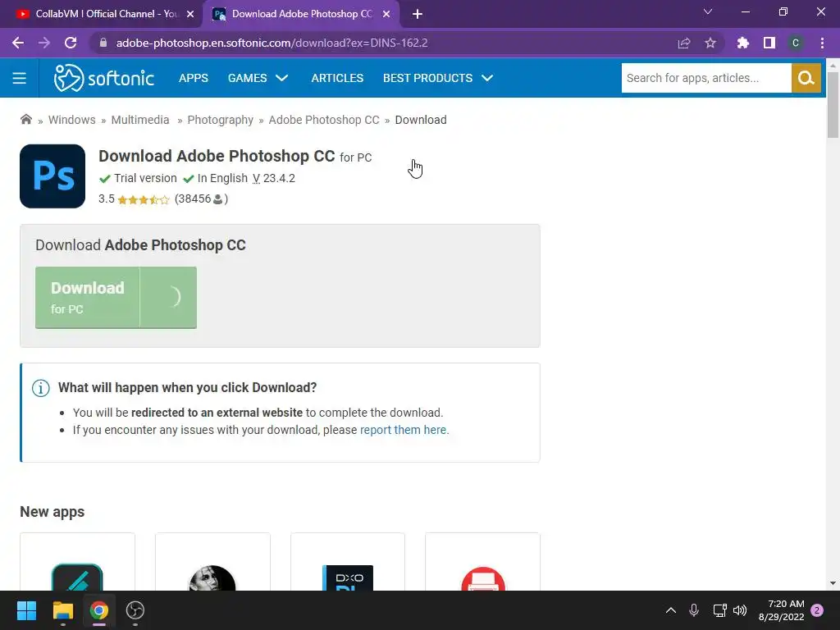This screenshot has height=630, width=840.
Task: Open Chrome extensions puzzle icon
Action: pyautogui.click(x=742, y=43)
